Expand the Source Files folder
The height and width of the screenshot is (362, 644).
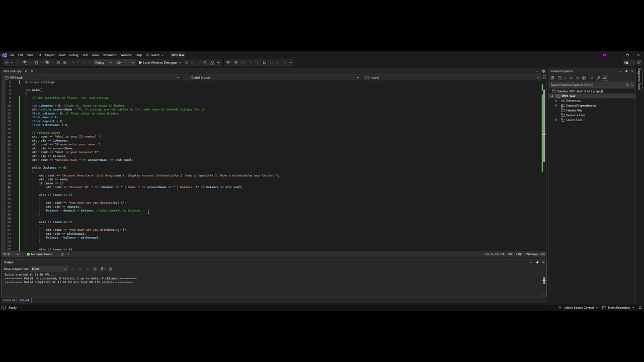click(x=556, y=120)
